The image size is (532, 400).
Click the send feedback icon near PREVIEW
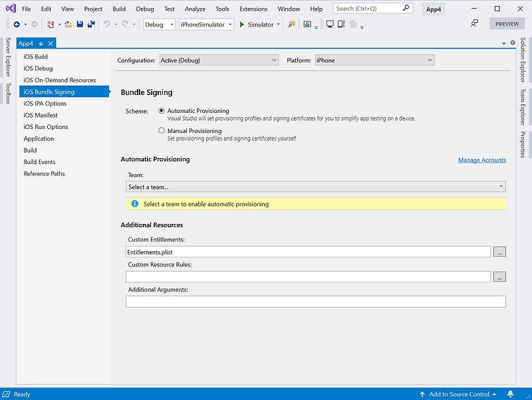(x=474, y=23)
